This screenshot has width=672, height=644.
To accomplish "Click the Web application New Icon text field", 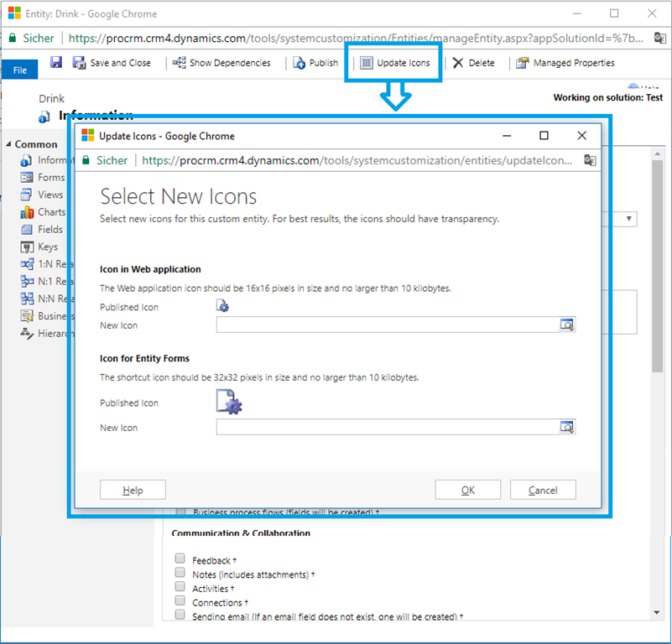I will [387, 325].
